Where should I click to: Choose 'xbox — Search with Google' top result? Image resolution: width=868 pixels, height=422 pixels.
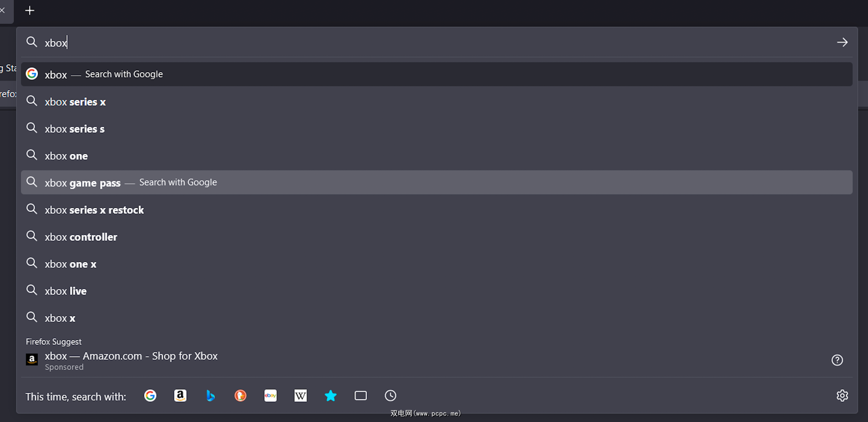(x=104, y=74)
